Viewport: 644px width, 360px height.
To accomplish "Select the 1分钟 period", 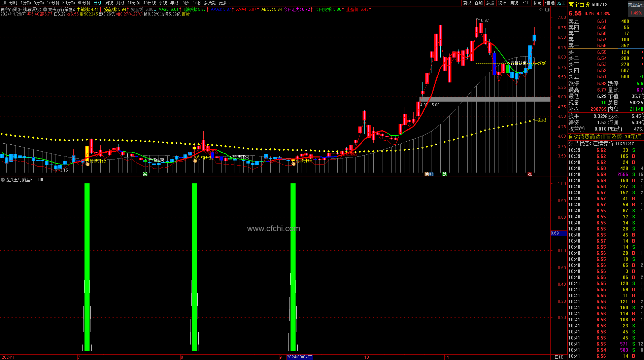I will (x=26, y=3).
